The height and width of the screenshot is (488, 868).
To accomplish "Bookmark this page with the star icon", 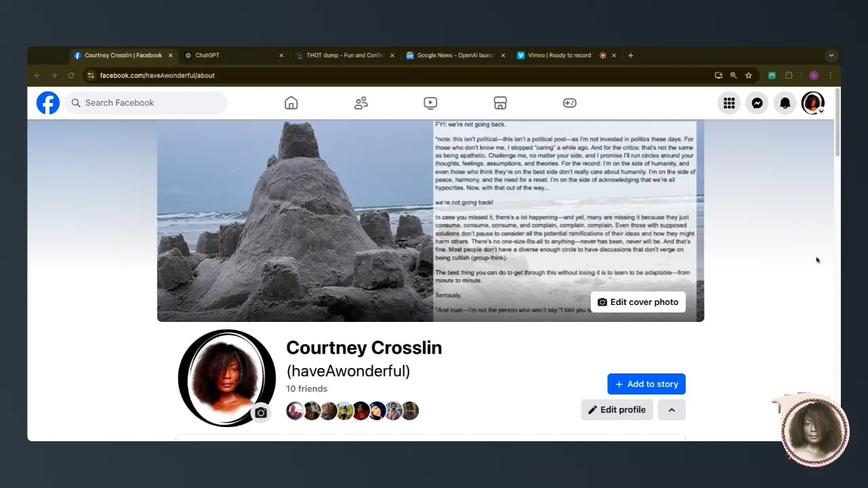I will (749, 75).
